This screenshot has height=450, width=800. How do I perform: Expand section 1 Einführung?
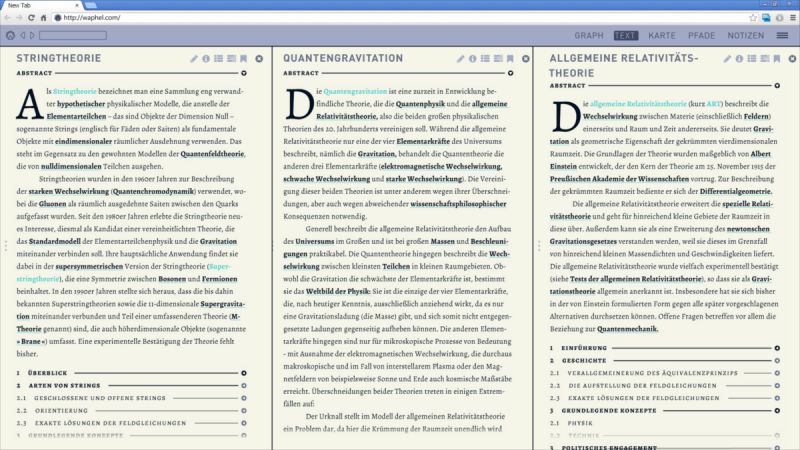[x=777, y=348]
